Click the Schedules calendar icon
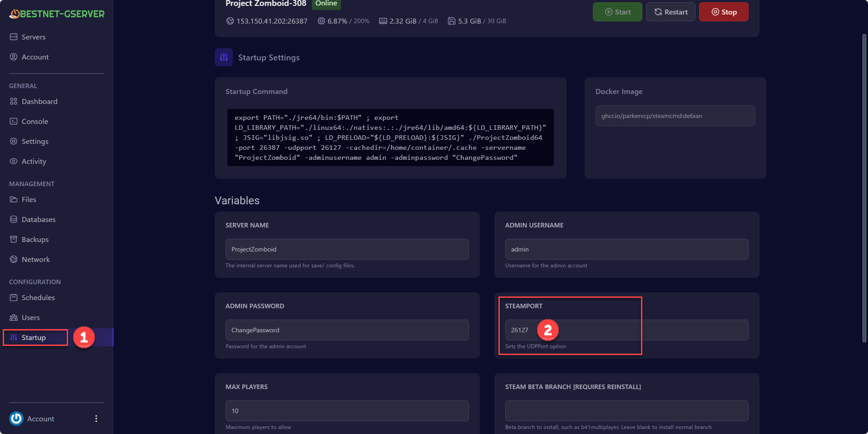The width and height of the screenshot is (868, 434). 14,297
